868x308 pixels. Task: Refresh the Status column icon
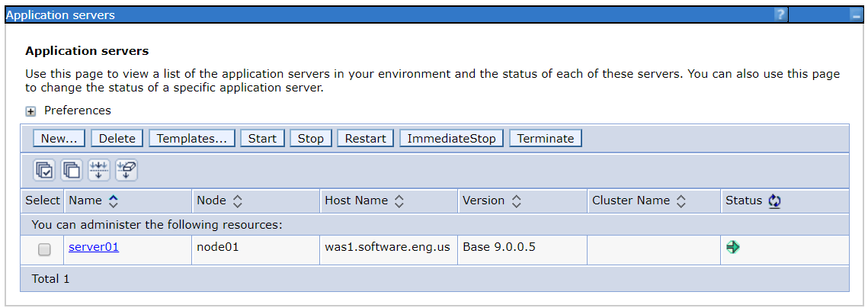(774, 201)
